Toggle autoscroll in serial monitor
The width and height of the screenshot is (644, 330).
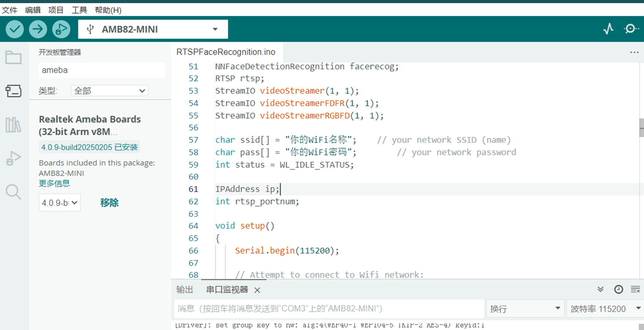(x=601, y=289)
